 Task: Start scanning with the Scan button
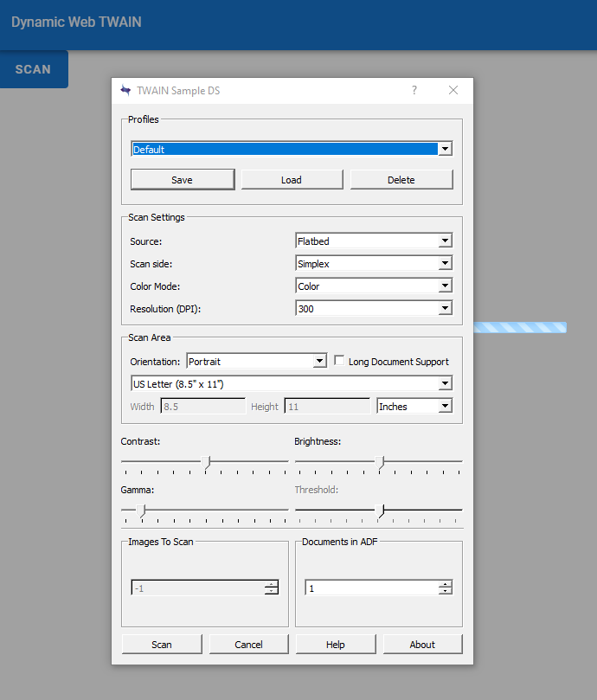[162, 645]
